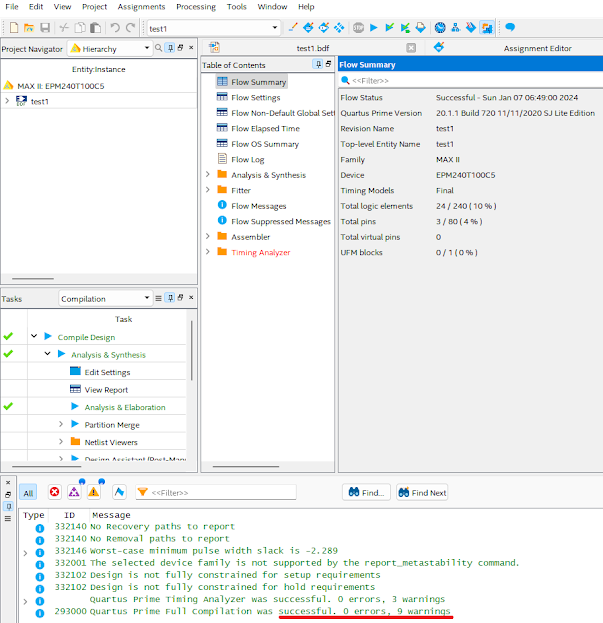Expand the test1 entity in hierarchy
Screen dimensions: 603x623
click(x=7, y=101)
